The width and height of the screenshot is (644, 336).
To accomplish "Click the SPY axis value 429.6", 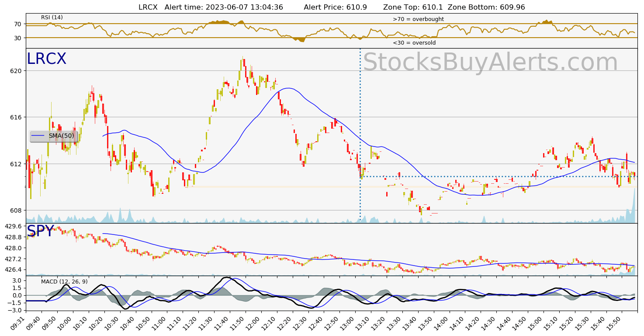I will [x=14, y=227].
